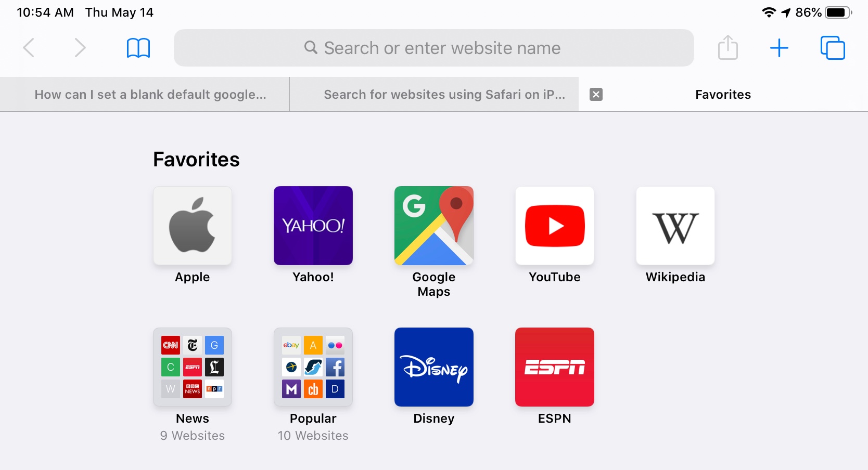The image size is (868, 470).
Task: Select the Favorites tab
Action: (x=723, y=94)
